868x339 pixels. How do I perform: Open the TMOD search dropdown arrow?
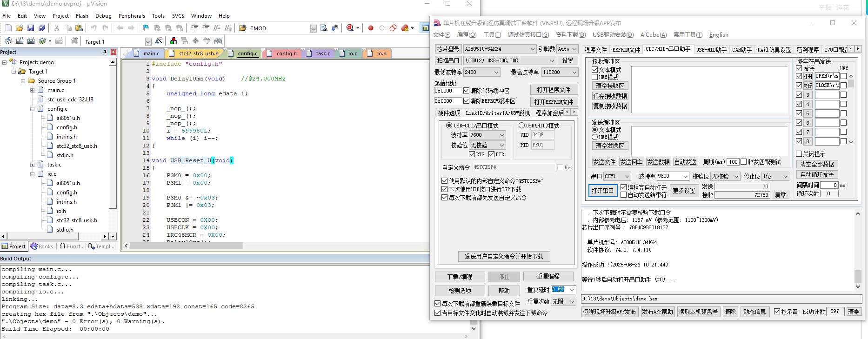tap(313, 28)
